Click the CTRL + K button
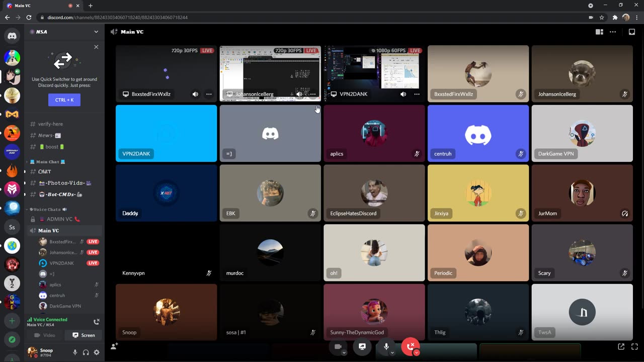This screenshot has width=644, height=362. coord(64,100)
